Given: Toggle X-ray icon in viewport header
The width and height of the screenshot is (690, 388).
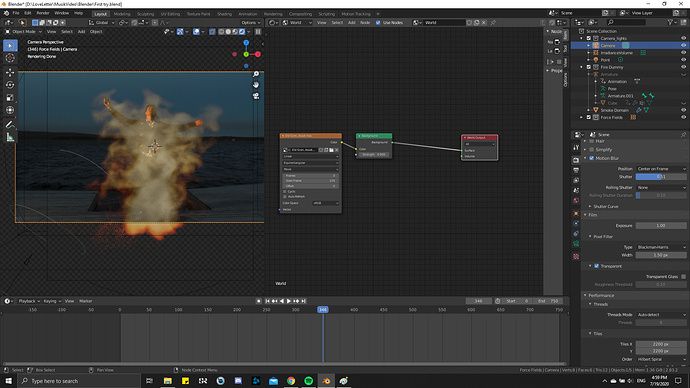Looking at the screenshot, I should 213,32.
